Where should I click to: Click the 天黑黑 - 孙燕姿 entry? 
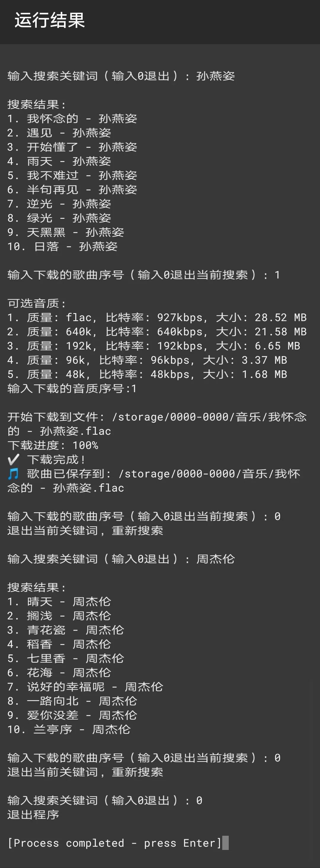coord(66,232)
